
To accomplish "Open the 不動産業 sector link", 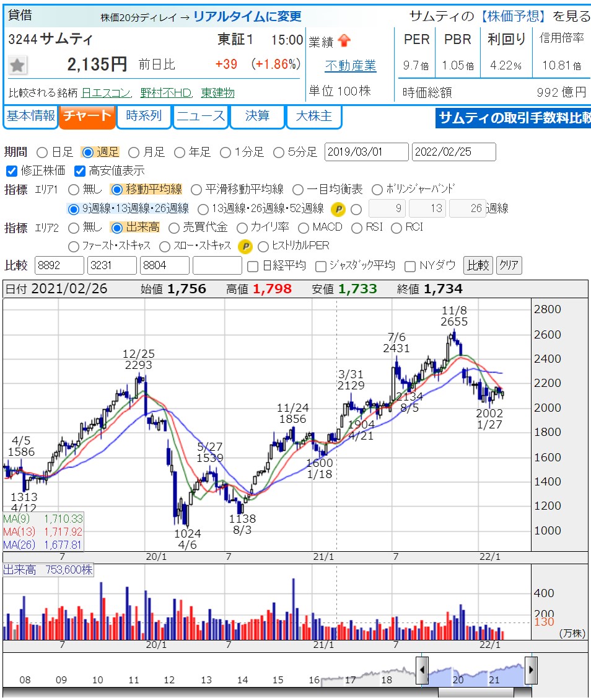I will tap(351, 66).
